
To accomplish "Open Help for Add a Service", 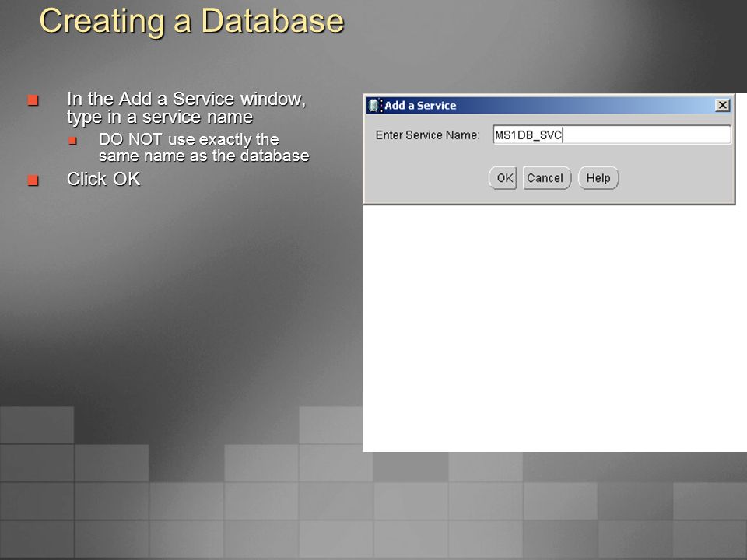I will coord(598,178).
